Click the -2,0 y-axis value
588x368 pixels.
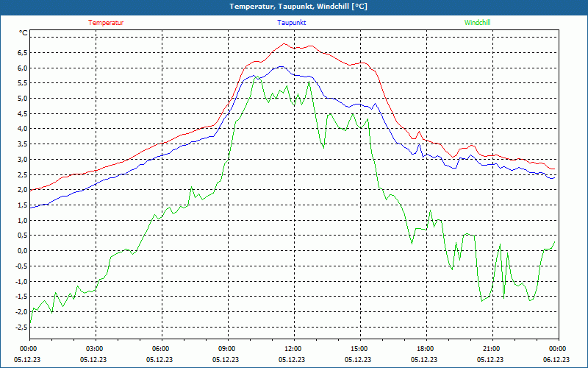click(22, 311)
